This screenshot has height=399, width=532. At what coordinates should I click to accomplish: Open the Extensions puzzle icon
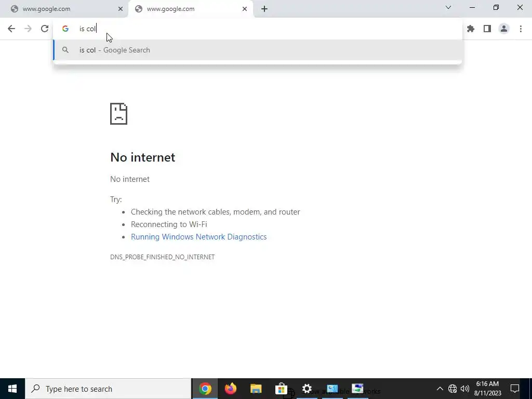coord(471,29)
